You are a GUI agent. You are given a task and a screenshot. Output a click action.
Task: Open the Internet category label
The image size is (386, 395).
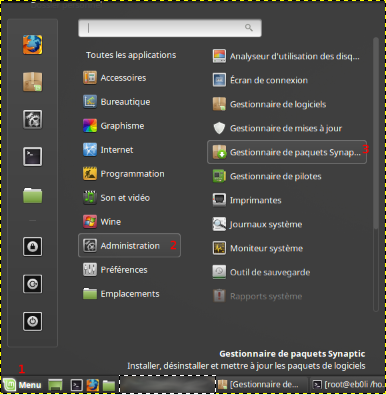point(117,150)
